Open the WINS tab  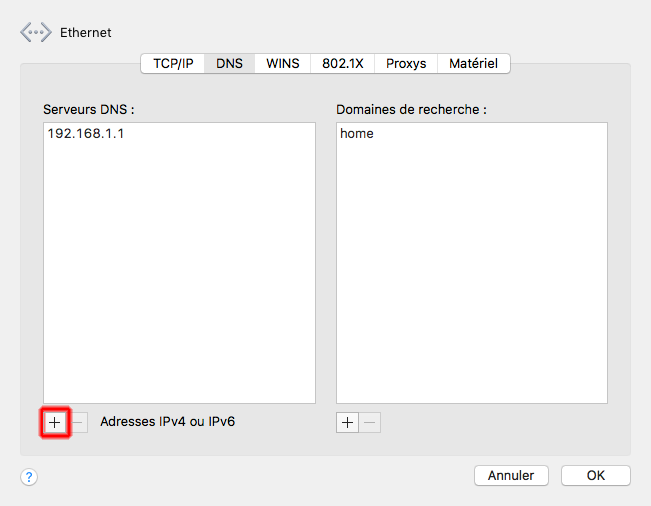click(x=282, y=63)
